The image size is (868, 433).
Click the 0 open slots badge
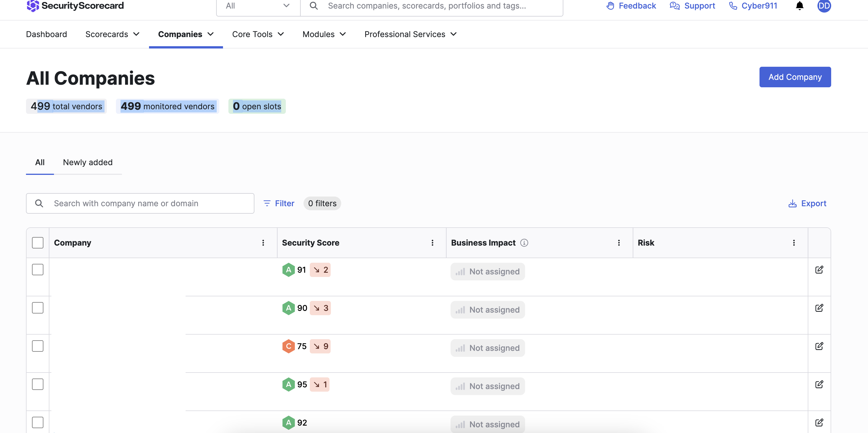pos(257,106)
